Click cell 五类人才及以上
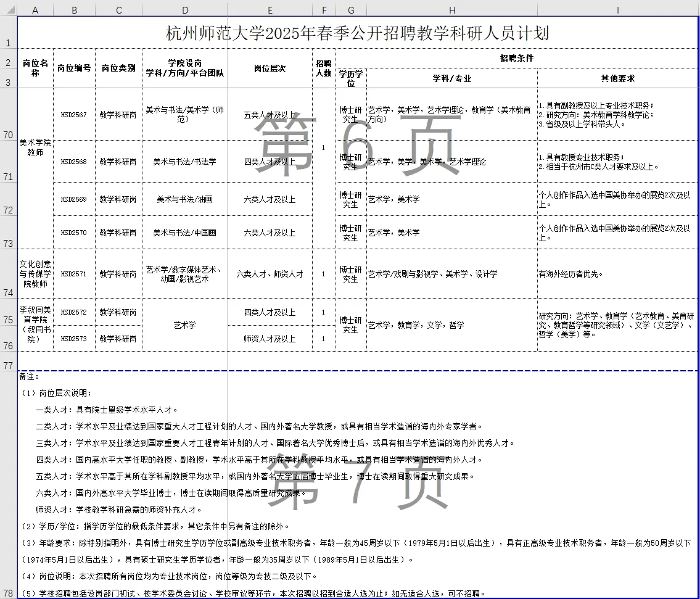700x599 pixels. (270, 114)
